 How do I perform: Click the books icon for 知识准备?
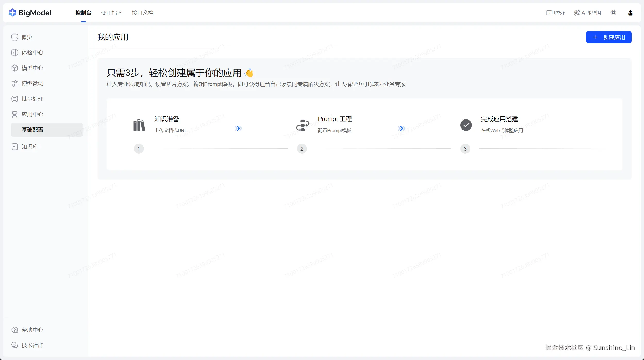(139, 125)
